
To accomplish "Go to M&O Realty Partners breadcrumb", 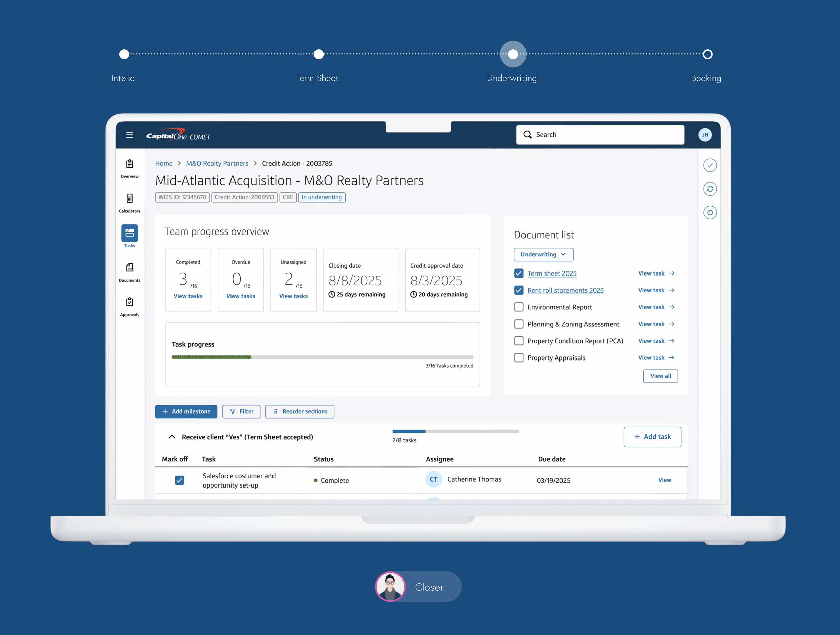I will [x=217, y=163].
